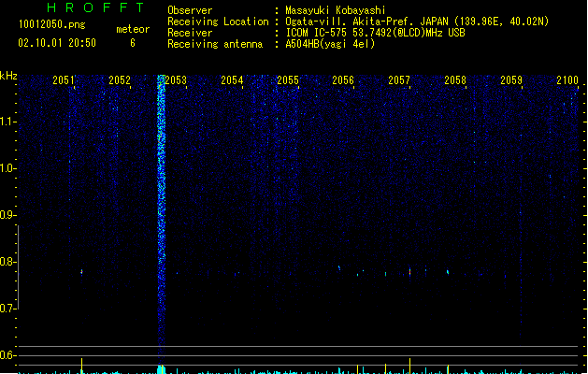Click the 'Receiver' field label

pyautogui.click(x=190, y=33)
